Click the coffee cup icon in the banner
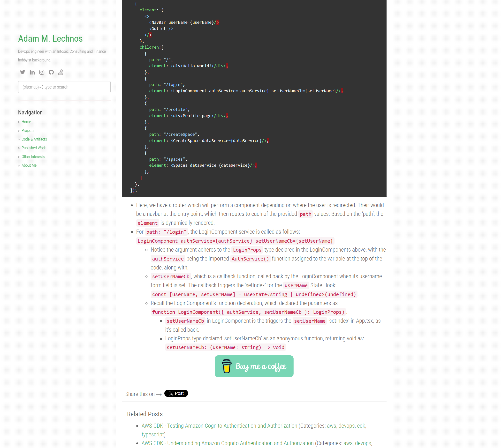Image resolution: width=502 pixels, height=448 pixels. [x=226, y=366]
